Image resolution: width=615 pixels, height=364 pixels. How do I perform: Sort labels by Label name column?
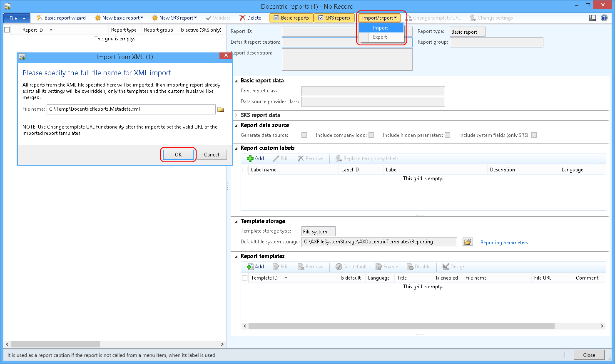click(264, 170)
